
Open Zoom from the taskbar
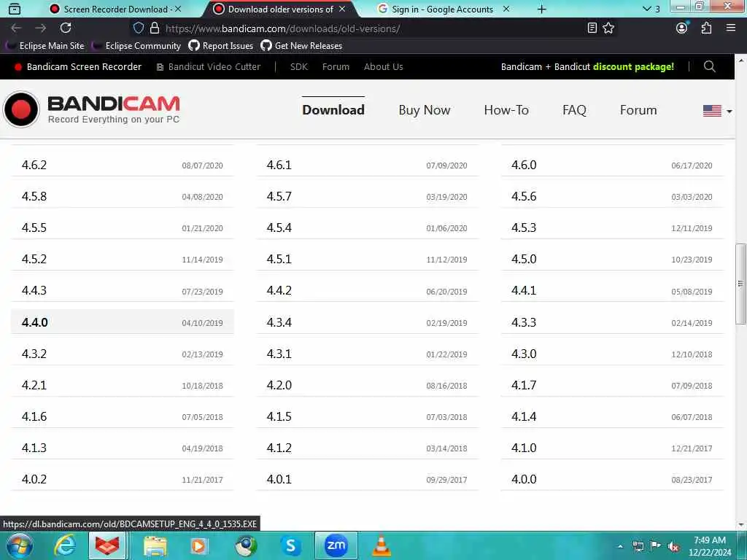point(336,545)
